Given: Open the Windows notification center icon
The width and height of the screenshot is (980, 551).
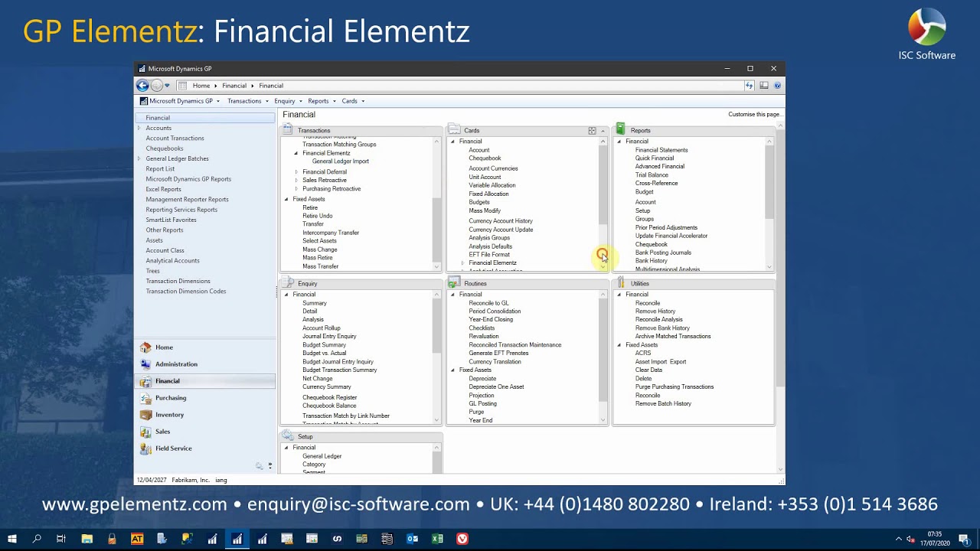Looking at the screenshot, I should 964,539.
